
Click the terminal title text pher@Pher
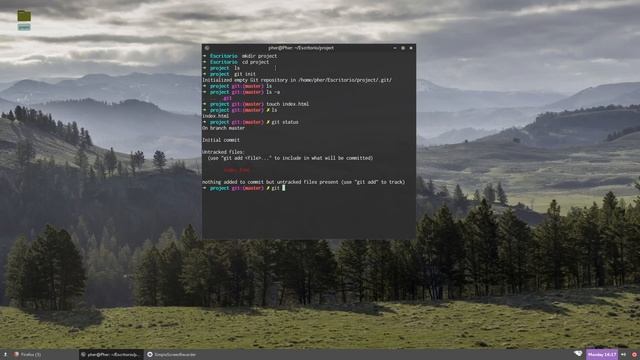click(x=301, y=48)
